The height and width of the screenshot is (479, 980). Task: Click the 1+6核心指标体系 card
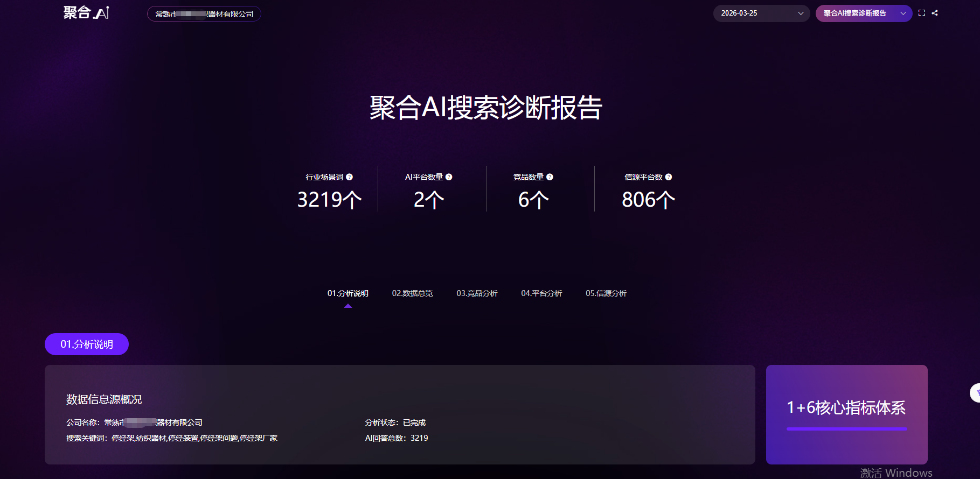[846, 407]
